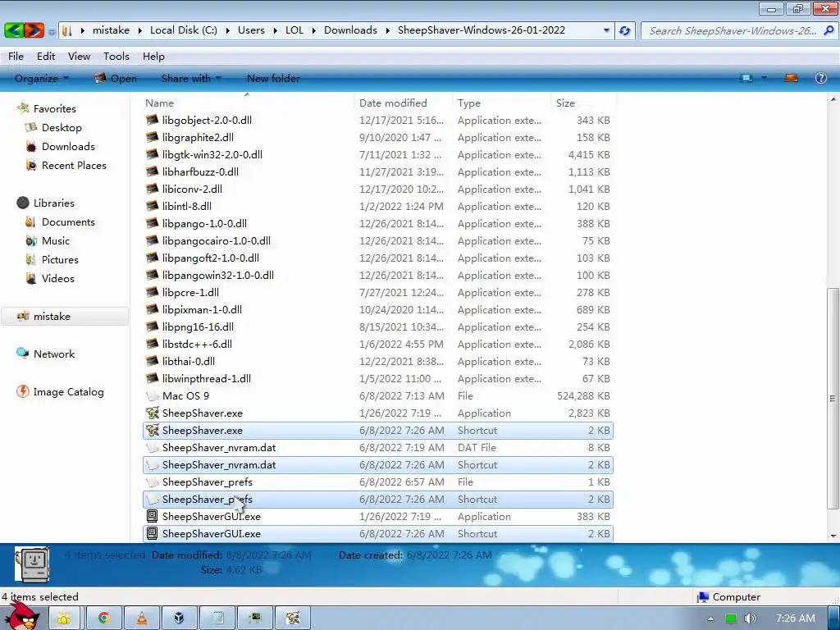Open the Edit menu
This screenshot has height=630, width=840.
(46, 57)
